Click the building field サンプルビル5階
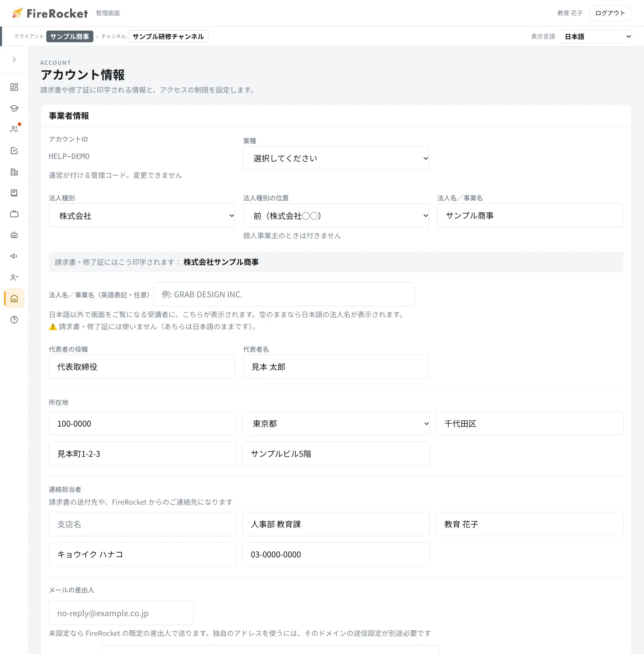 pos(336,454)
